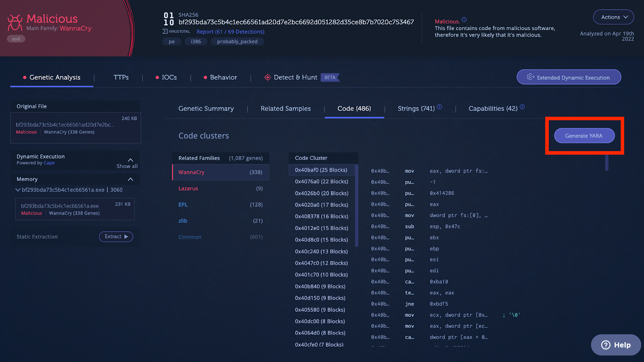
Task: Click info icon beside Capabilities tab
Action: [x=522, y=107]
